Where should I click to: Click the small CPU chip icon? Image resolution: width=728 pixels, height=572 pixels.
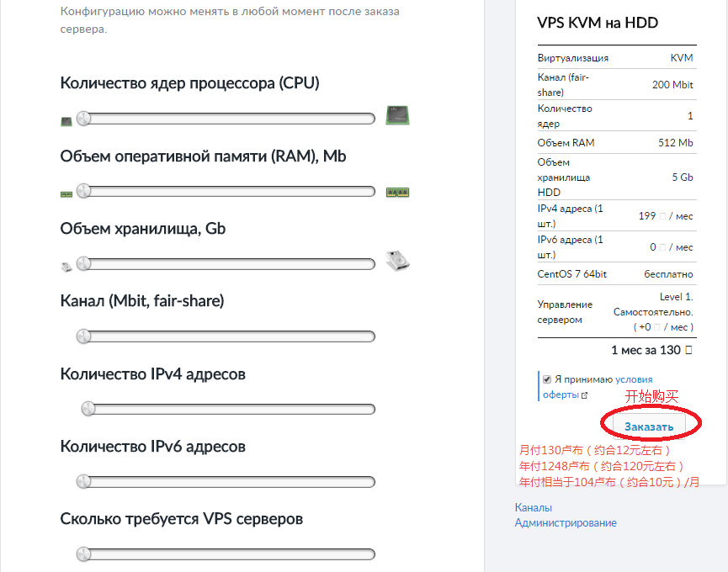pyautogui.click(x=66, y=121)
